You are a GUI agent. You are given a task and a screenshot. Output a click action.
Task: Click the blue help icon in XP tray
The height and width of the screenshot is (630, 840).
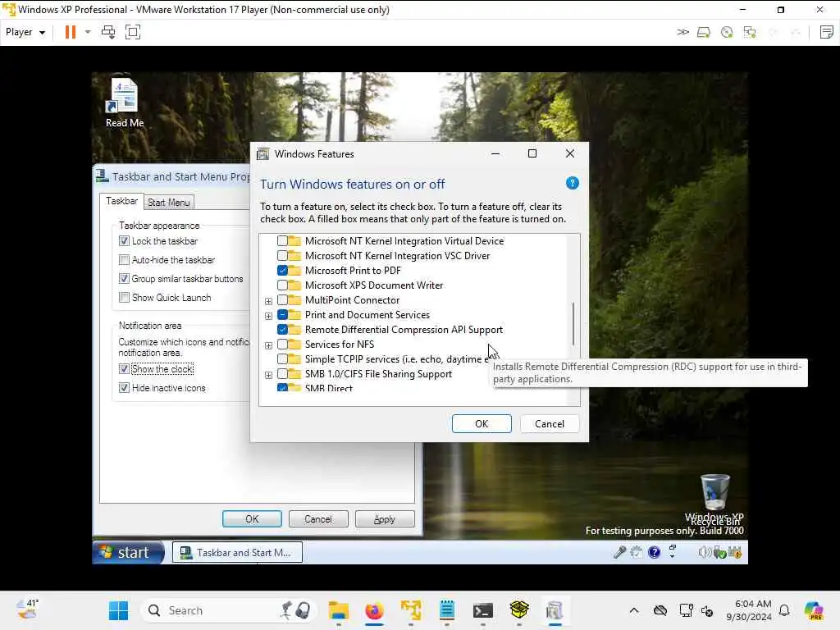pyautogui.click(x=654, y=552)
